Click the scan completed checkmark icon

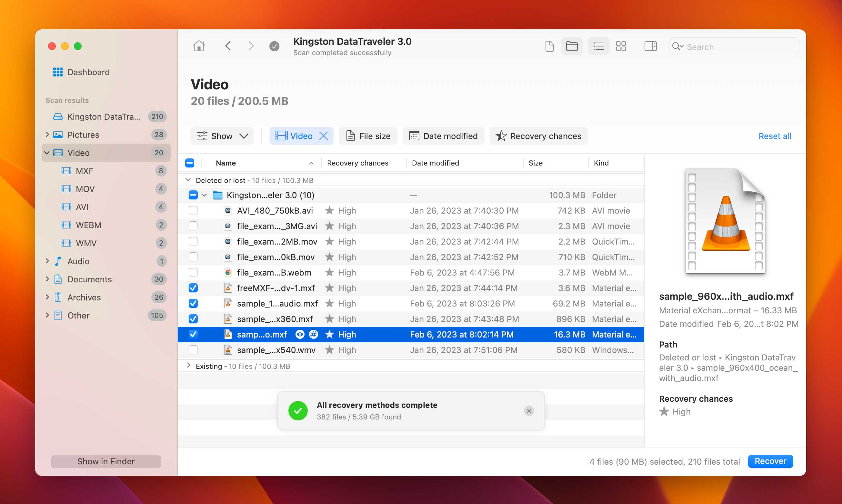[x=274, y=46]
